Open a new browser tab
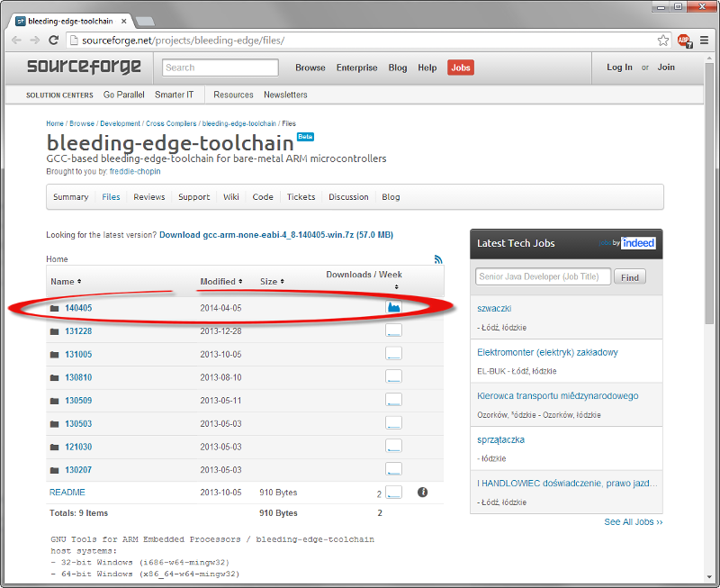This screenshot has width=720, height=588. coord(146,21)
